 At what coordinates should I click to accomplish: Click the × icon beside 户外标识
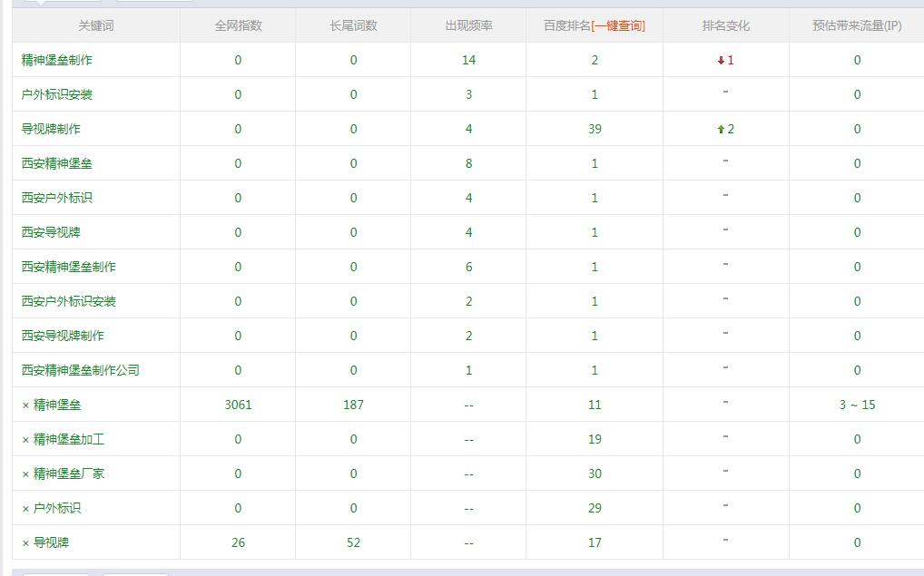(x=25, y=509)
